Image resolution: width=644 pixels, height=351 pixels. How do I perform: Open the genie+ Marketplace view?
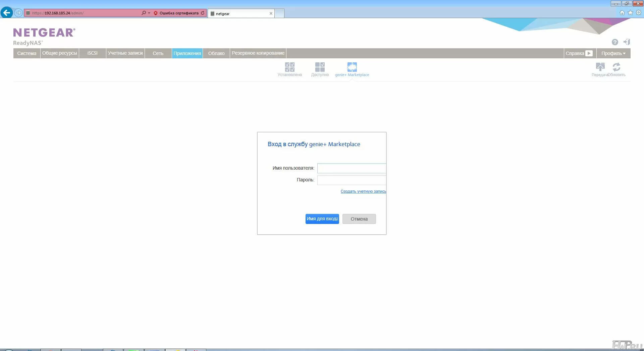(352, 69)
